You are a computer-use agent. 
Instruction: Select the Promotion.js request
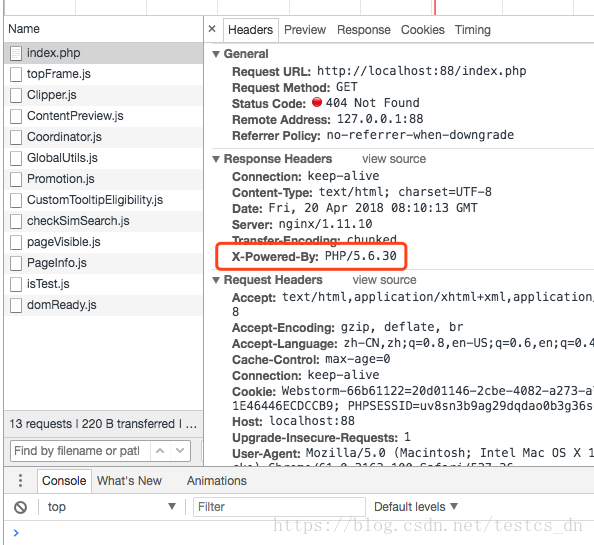tap(104, 179)
